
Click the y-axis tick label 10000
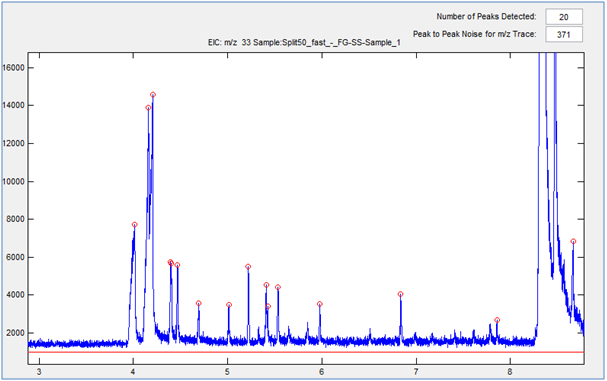pos(13,181)
